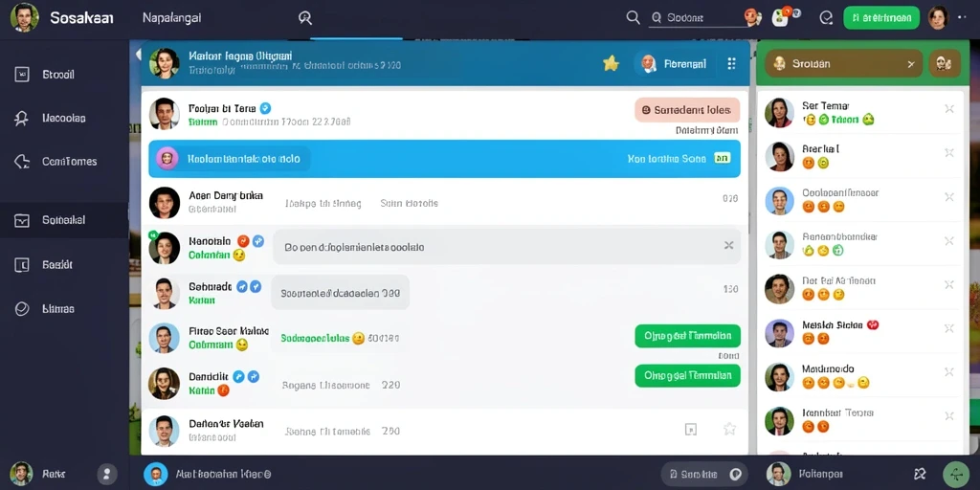Clear the Sroidan chip with X
The width and height of the screenshot is (980, 490).
[911, 64]
